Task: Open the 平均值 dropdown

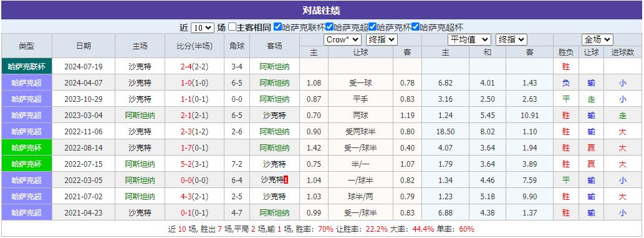Action: (x=469, y=39)
